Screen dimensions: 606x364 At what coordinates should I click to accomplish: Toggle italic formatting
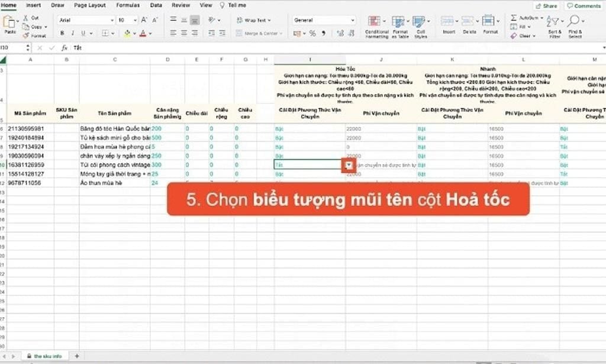[x=72, y=33]
